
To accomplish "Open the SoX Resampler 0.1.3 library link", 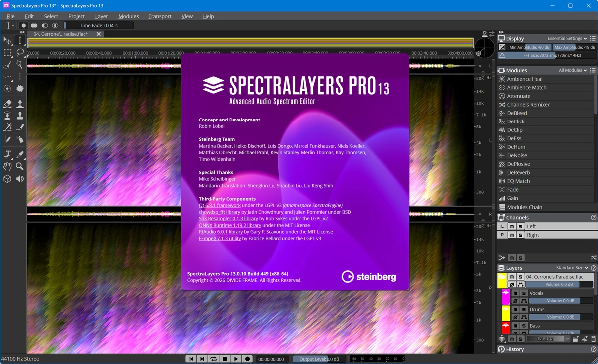I will pyautogui.click(x=228, y=218).
